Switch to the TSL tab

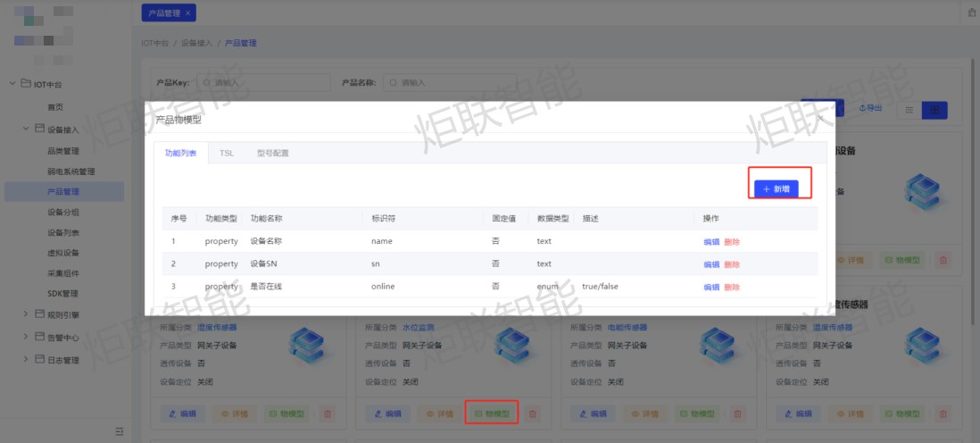(x=226, y=153)
